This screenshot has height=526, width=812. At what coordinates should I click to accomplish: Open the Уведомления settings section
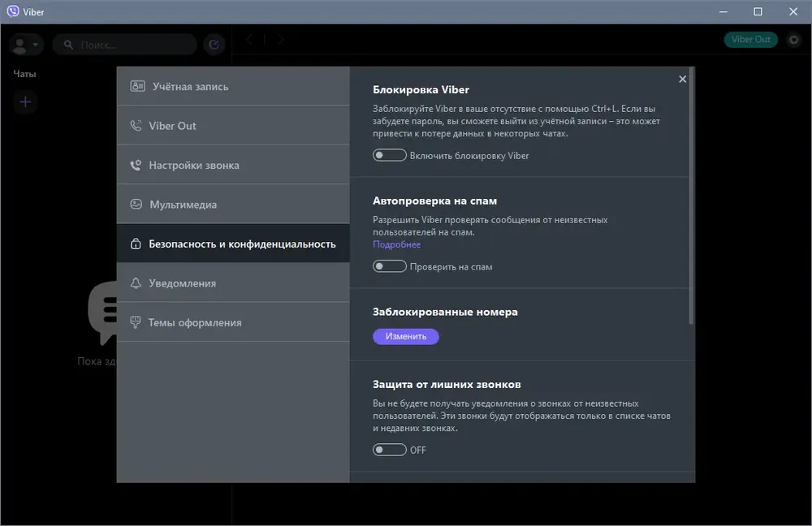tap(233, 282)
